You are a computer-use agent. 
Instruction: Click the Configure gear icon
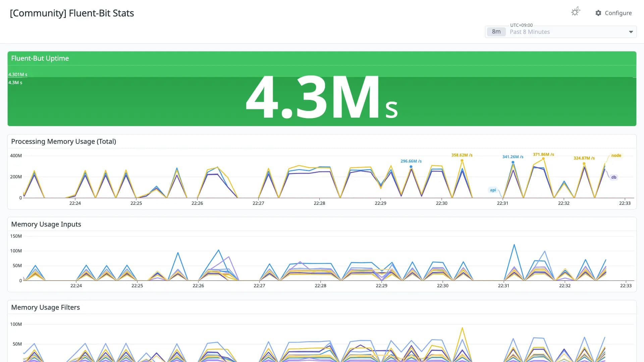coord(598,13)
